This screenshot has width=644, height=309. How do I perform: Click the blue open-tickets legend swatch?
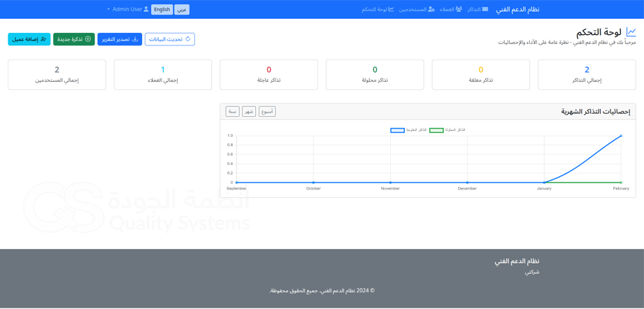397,131
